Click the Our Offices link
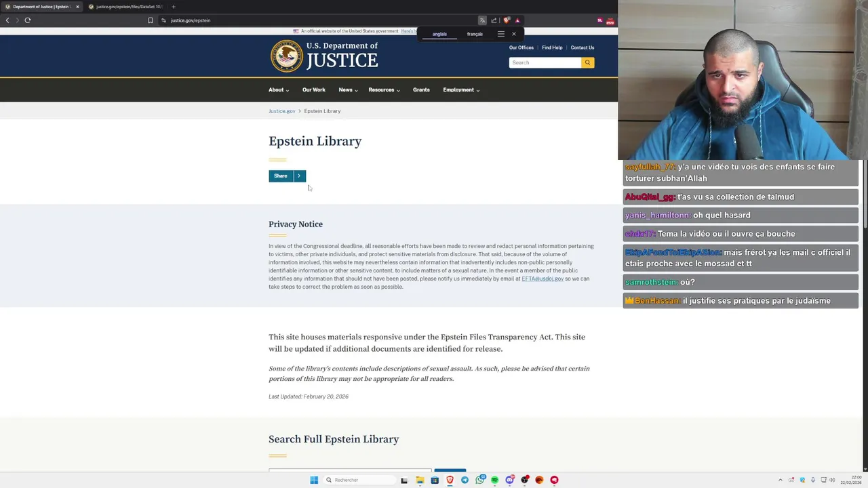Viewport: 868px width, 488px height. coord(521,47)
